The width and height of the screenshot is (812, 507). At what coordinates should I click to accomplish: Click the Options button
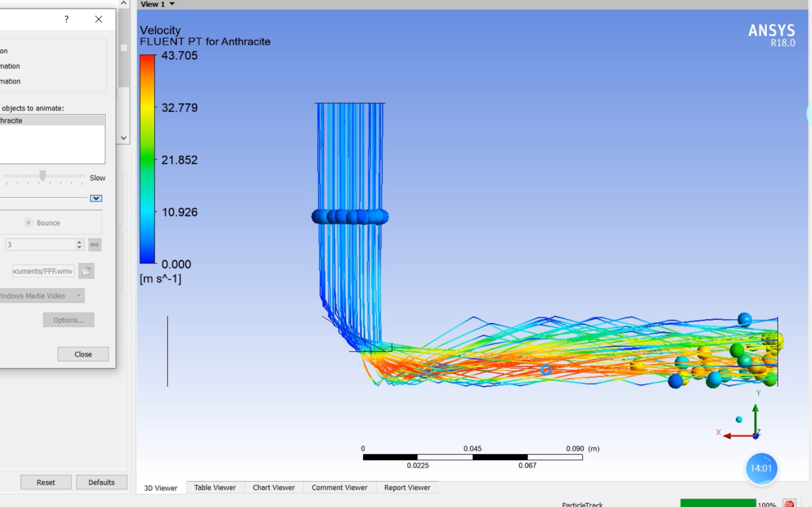tap(68, 319)
